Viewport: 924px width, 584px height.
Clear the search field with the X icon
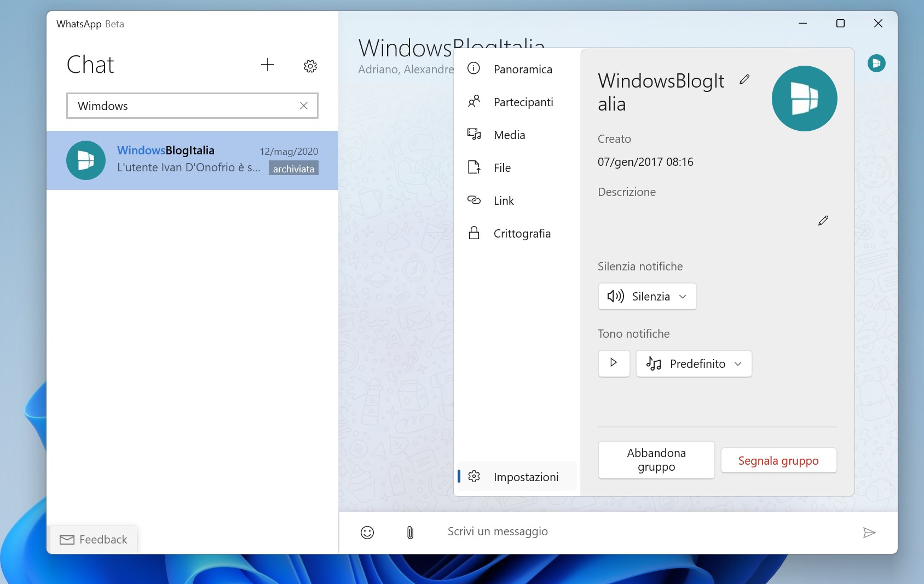click(x=304, y=106)
